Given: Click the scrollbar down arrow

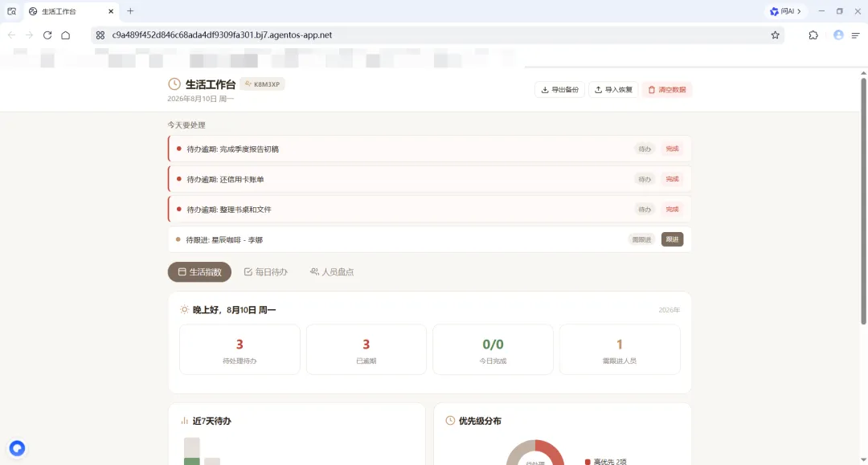Looking at the screenshot, I should tap(863, 460).
